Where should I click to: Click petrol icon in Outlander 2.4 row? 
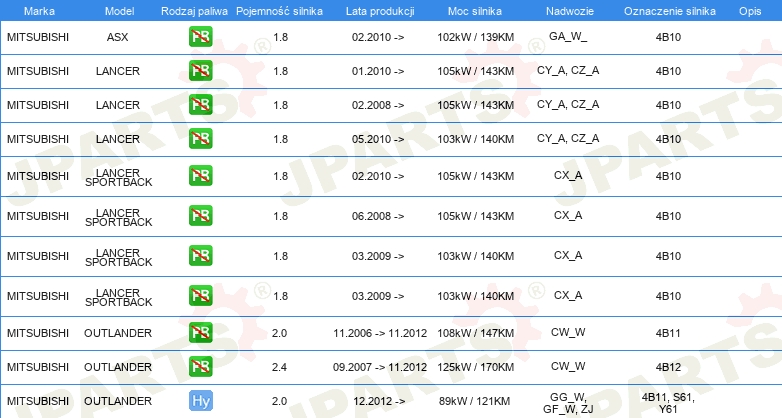[200, 367]
